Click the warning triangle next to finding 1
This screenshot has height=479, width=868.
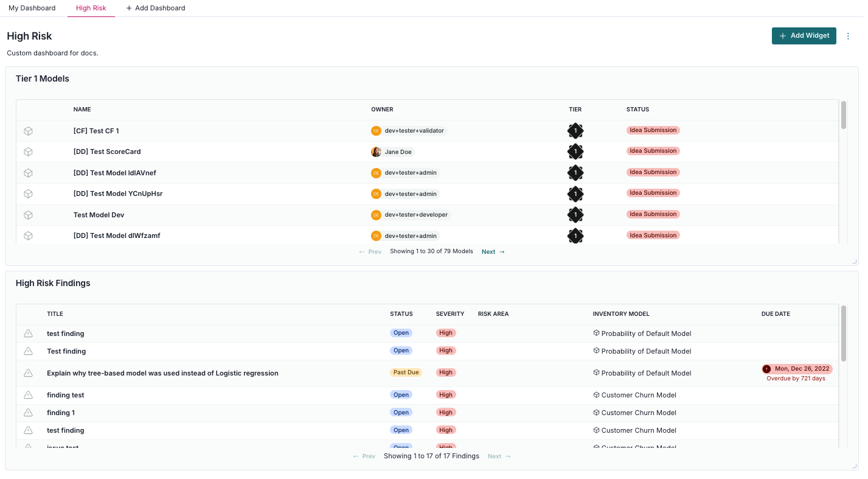28,412
